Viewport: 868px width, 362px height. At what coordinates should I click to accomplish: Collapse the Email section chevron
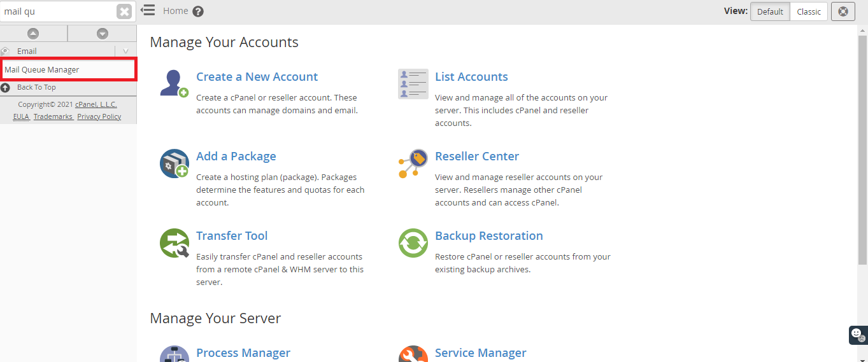click(125, 51)
